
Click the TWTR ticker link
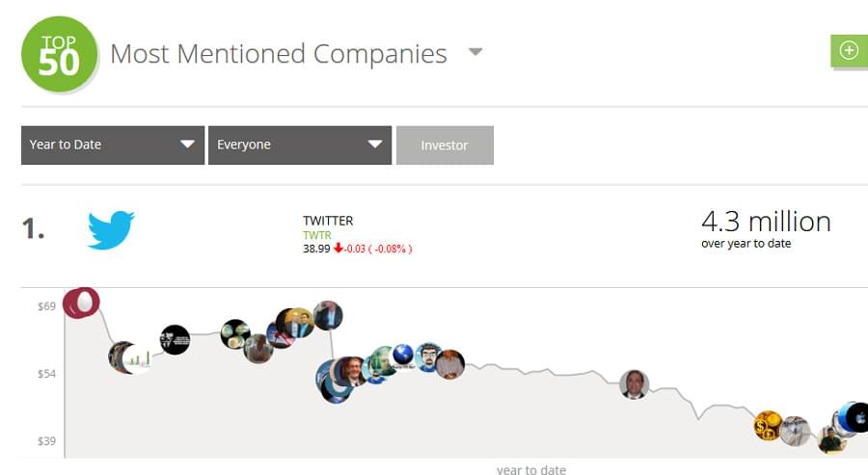(x=316, y=235)
